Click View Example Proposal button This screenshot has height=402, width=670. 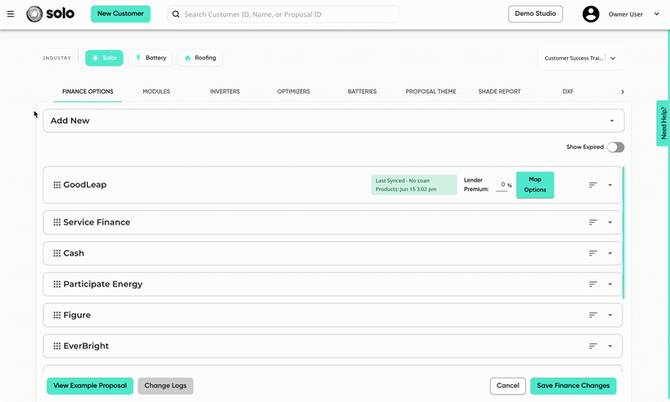[90, 386]
